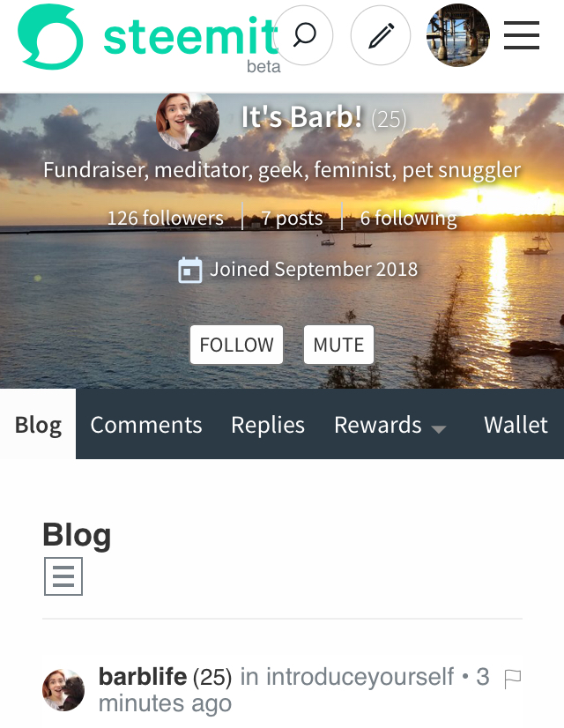Compose a post via pencil icon
The image size is (564, 728).
pos(381,35)
